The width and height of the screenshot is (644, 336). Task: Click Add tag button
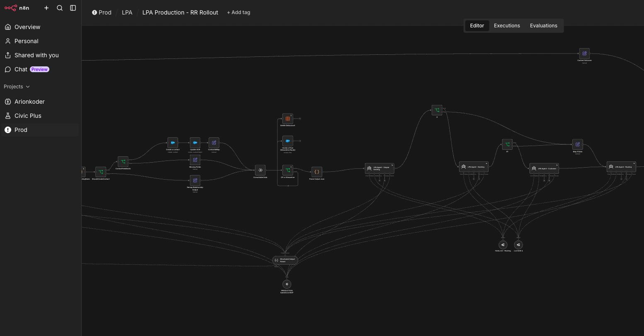tap(238, 12)
